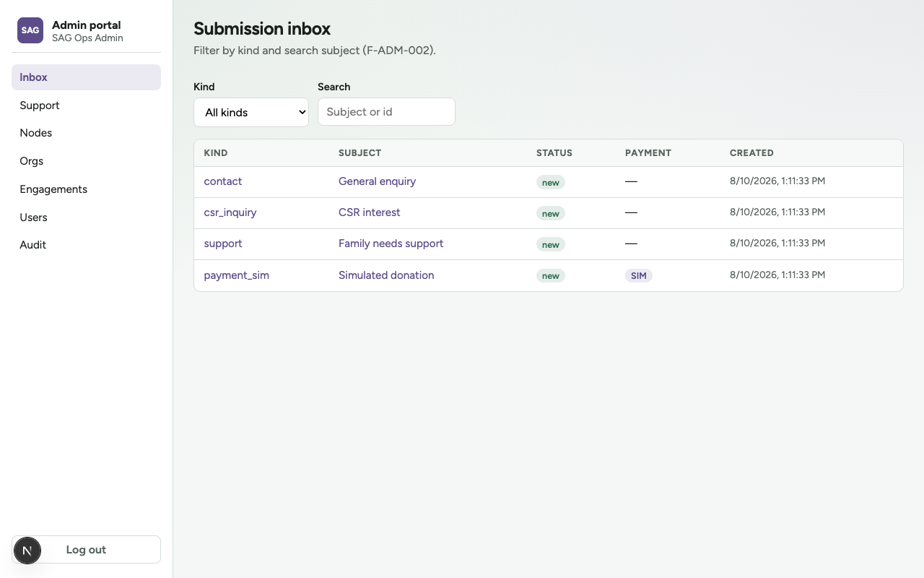Switch to Engagements
This screenshot has height=578, width=924.
[x=86, y=189]
